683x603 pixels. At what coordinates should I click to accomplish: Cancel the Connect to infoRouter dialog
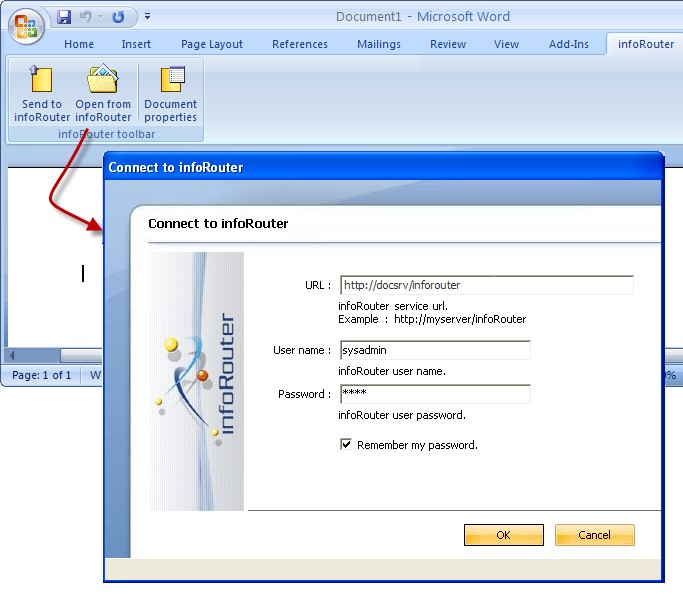pos(595,535)
